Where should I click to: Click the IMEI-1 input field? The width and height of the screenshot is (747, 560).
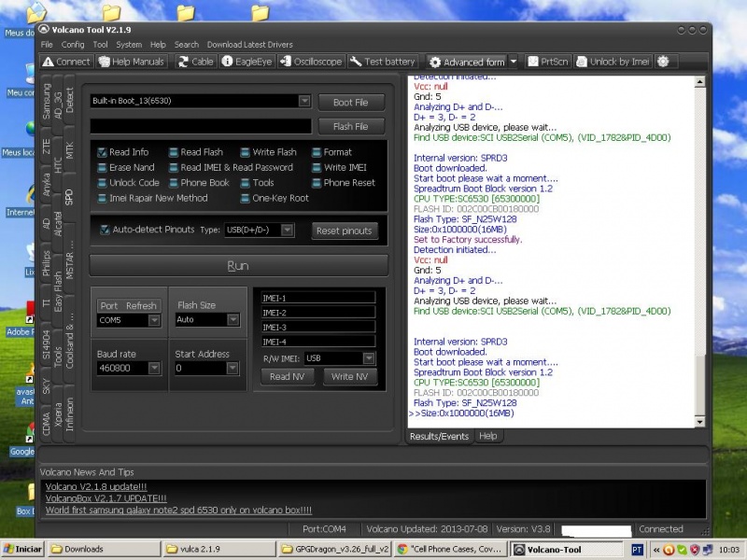tap(317, 298)
